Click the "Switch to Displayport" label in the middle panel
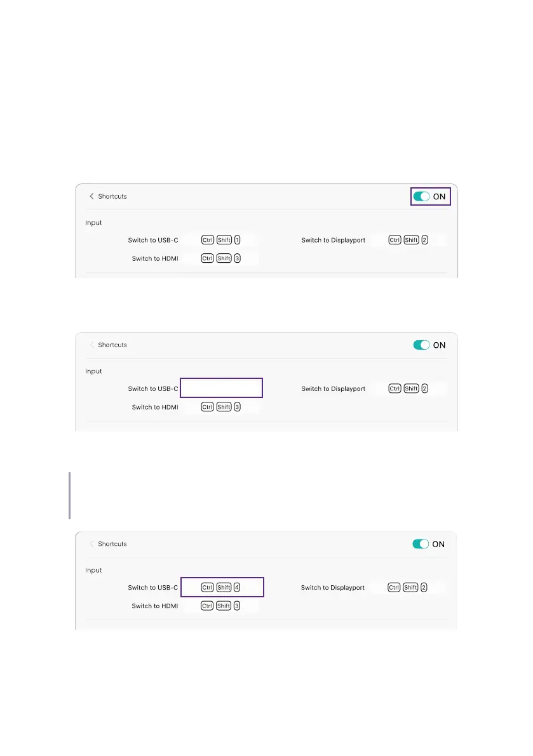 click(333, 388)
